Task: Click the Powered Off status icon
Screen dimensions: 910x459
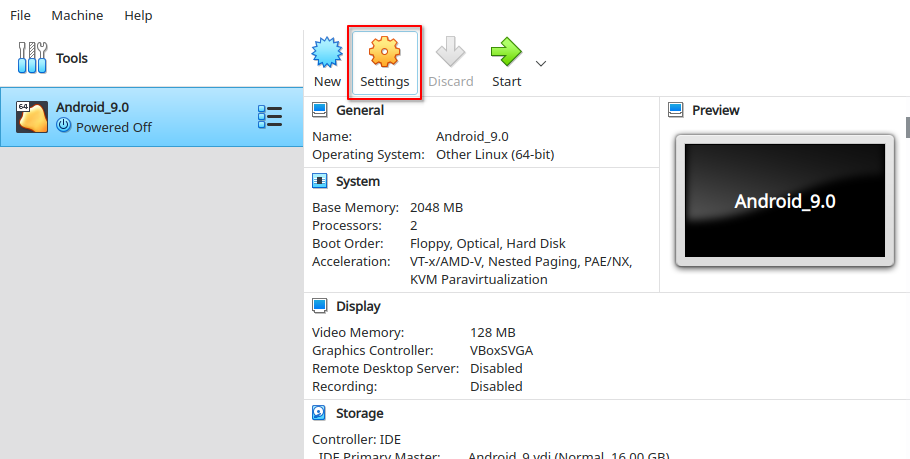Action: pyautogui.click(x=63, y=125)
